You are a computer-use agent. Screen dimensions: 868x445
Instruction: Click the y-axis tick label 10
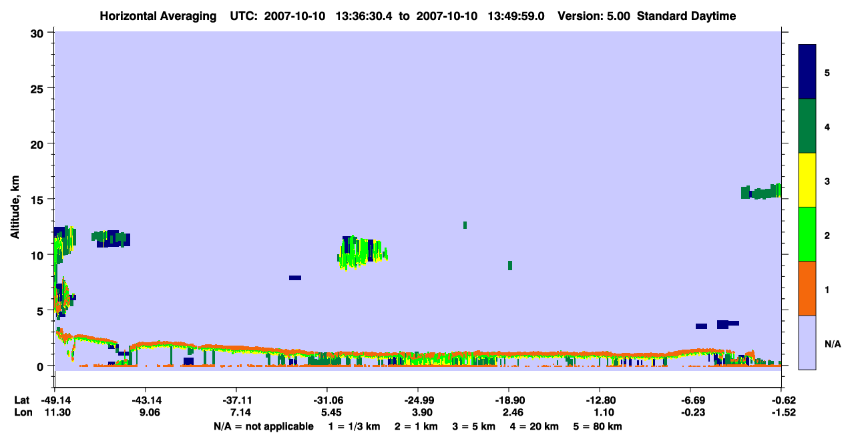39,255
